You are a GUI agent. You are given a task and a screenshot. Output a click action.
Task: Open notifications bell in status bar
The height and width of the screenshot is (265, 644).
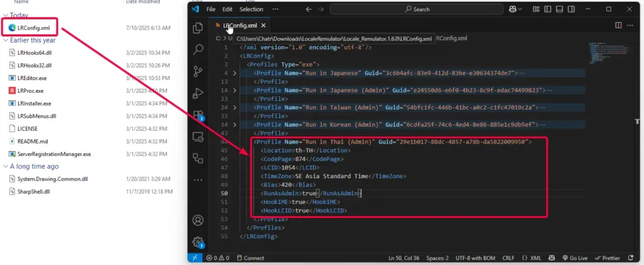[x=631, y=258]
